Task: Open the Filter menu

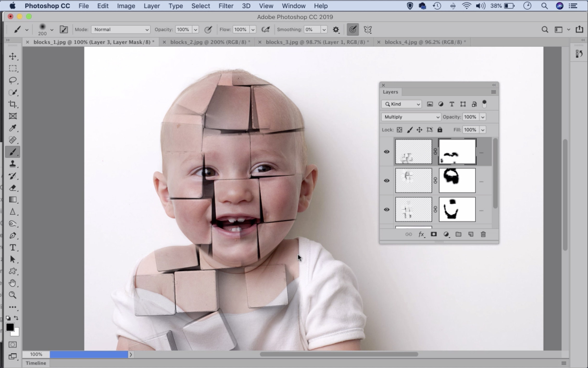Action: [226, 6]
